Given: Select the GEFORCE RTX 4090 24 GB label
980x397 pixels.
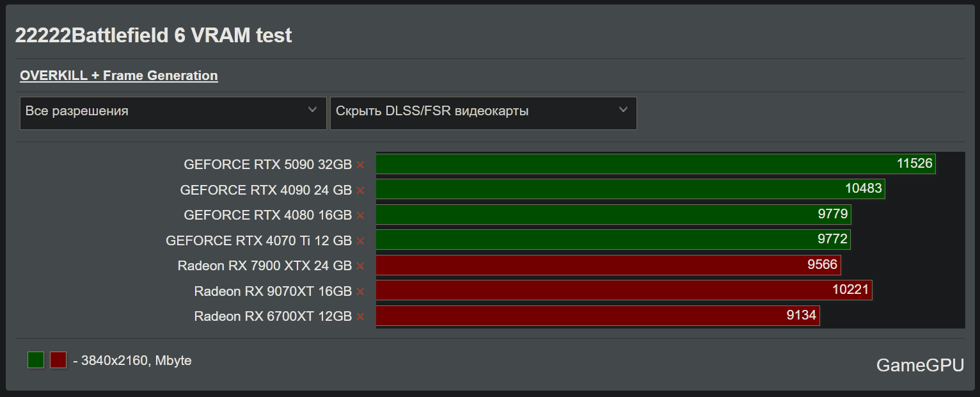Looking at the screenshot, I should click(266, 190).
